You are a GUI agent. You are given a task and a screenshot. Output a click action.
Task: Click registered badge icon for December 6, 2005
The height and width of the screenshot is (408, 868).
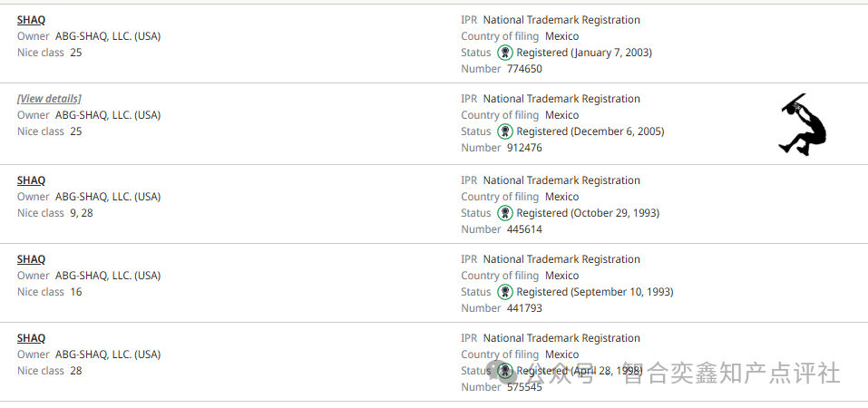[x=505, y=131]
